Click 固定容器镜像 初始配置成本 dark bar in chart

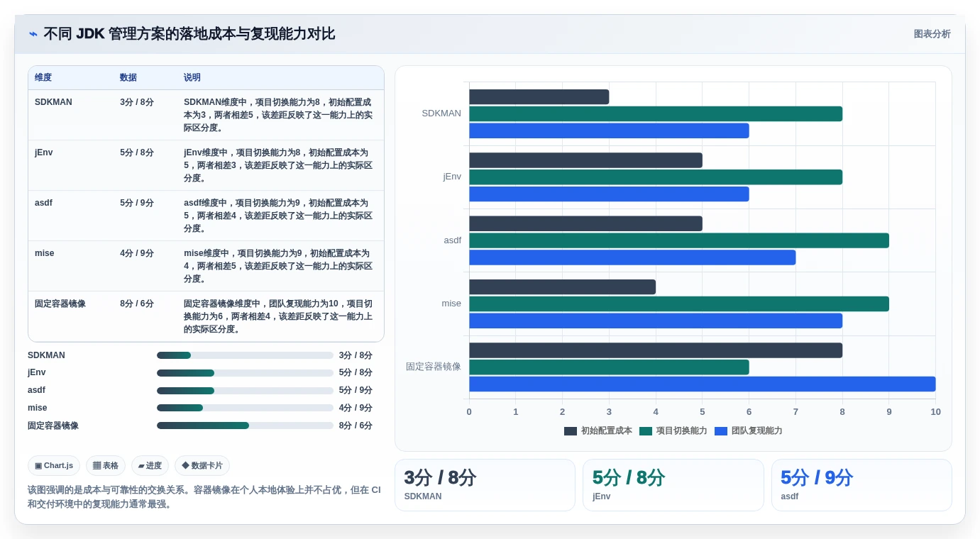pyautogui.click(x=656, y=350)
